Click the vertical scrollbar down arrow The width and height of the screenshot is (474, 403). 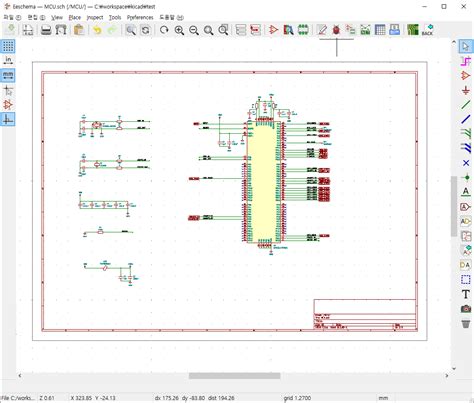point(454,368)
